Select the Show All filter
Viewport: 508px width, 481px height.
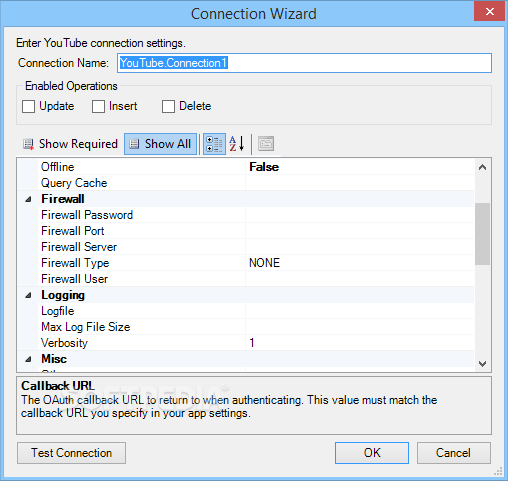[x=160, y=144]
